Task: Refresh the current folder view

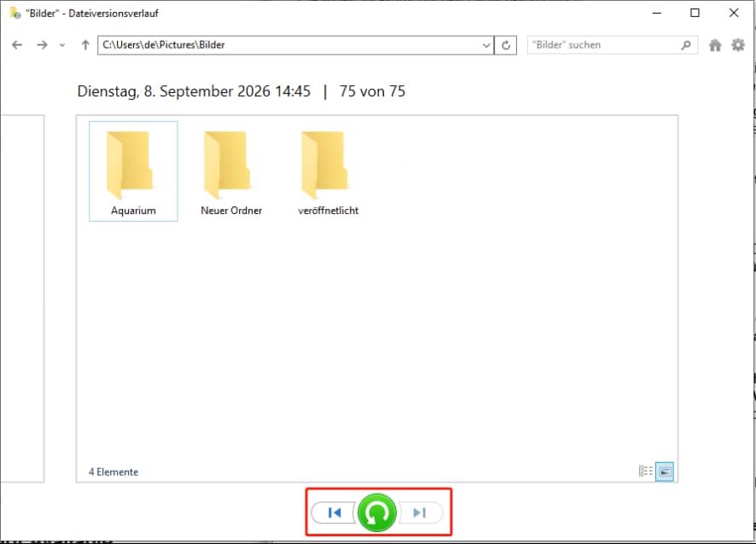Action: click(x=506, y=45)
